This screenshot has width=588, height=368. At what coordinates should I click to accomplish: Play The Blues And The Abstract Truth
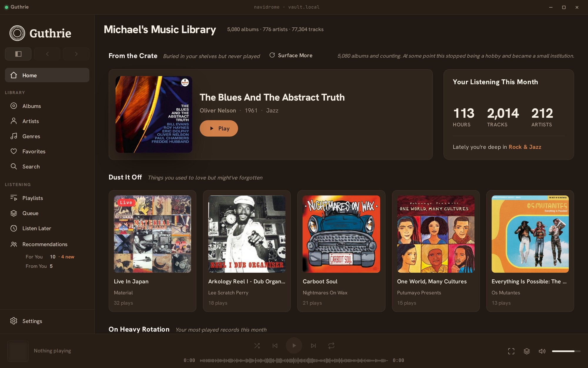click(219, 128)
